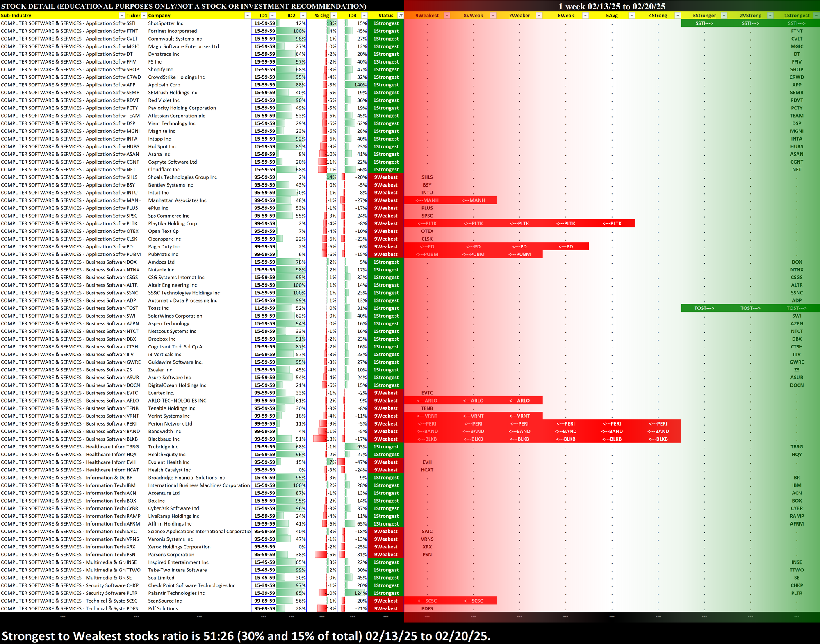
Task: Click the stock detail title banner
Action: pos(184,6)
